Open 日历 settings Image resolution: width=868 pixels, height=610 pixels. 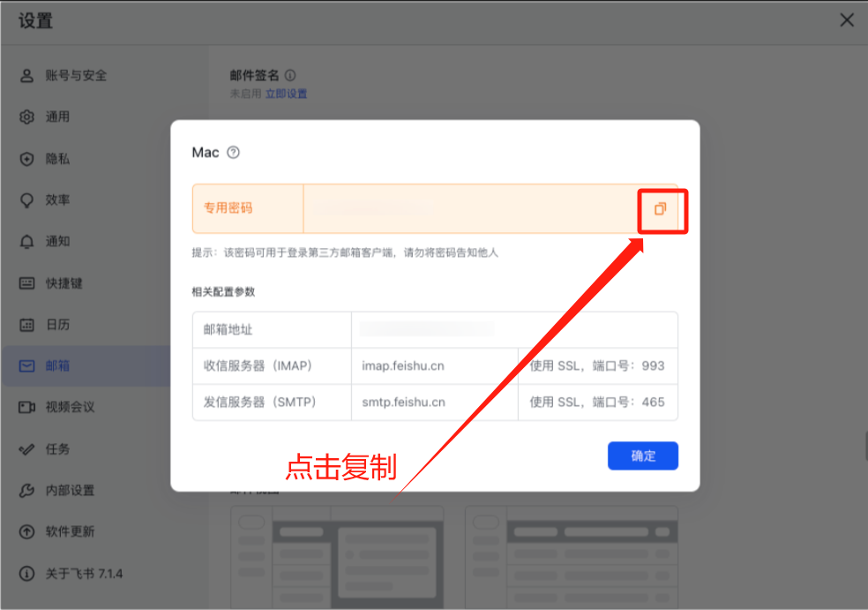click(x=57, y=325)
